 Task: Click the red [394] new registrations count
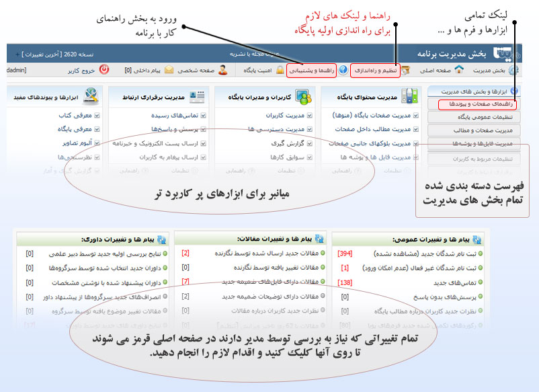click(345, 253)
